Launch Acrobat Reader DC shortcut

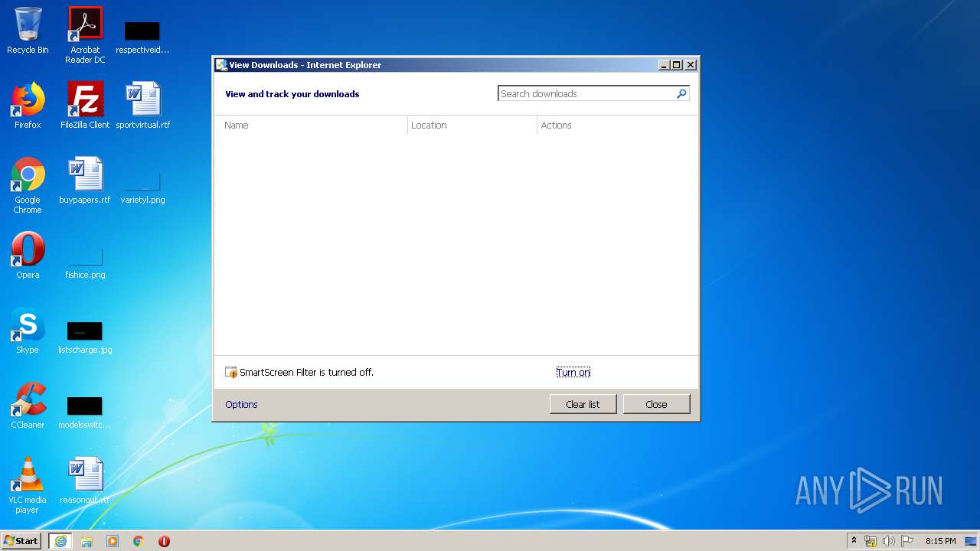[85, 34]
